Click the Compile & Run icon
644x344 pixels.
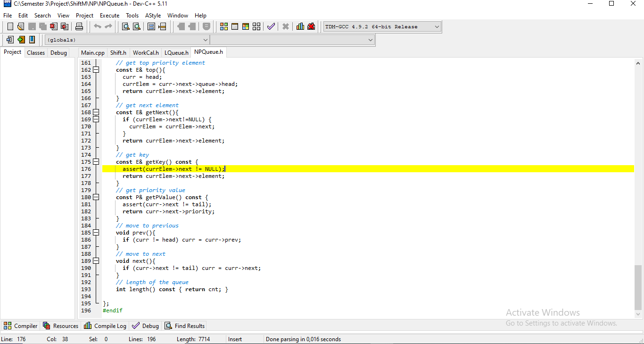click(x=246, y=26)
